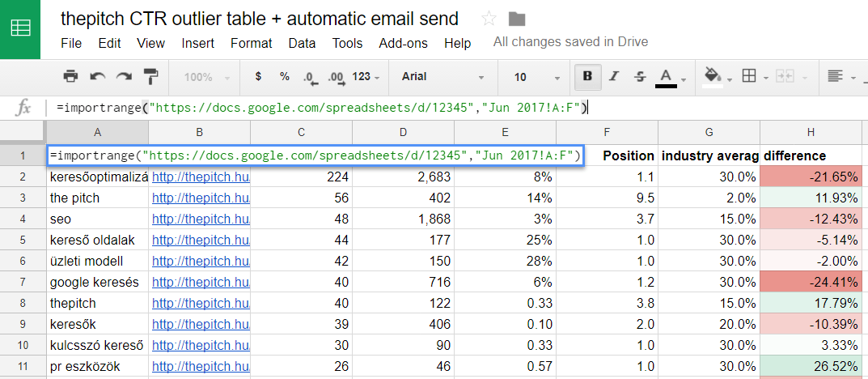
Task: Select column A header
Action: pos(97,132)
